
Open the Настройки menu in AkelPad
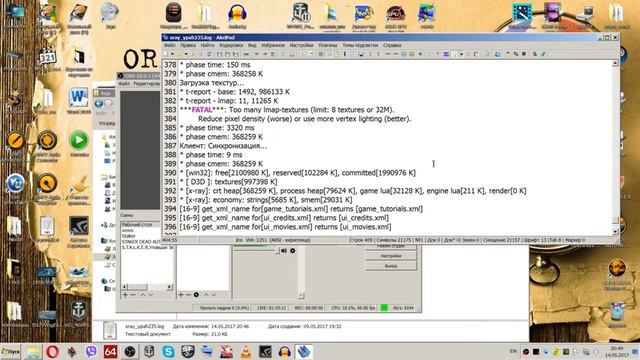click(x=301, y=45)
